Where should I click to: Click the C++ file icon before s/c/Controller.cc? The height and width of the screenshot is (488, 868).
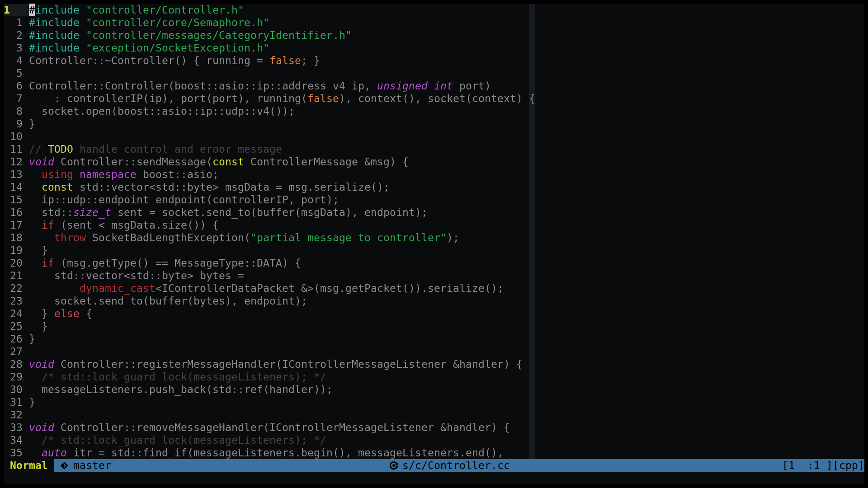(x=393, y=465)
